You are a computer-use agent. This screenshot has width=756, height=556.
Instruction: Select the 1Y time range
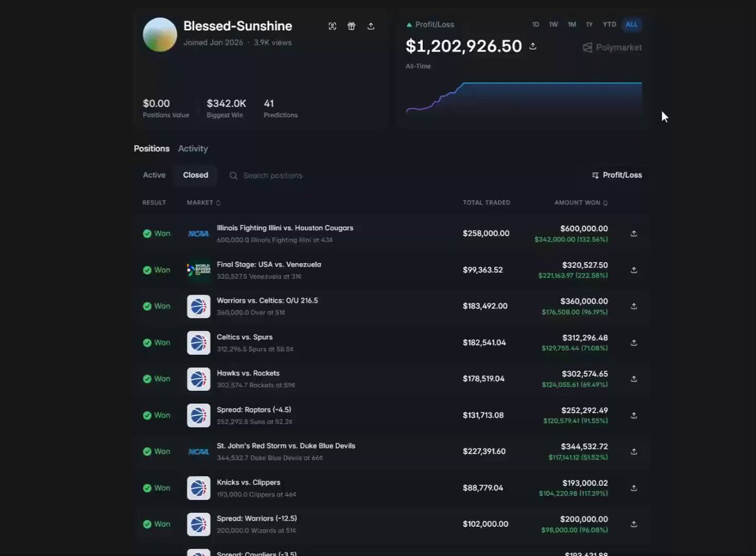(590, 25)
